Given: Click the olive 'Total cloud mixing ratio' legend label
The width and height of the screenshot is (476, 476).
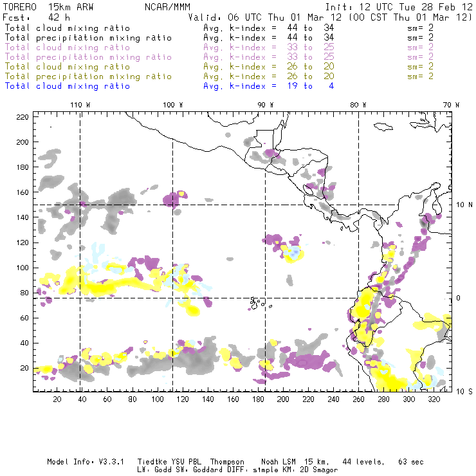Looking at the screenshot, I should coord(68,66).
